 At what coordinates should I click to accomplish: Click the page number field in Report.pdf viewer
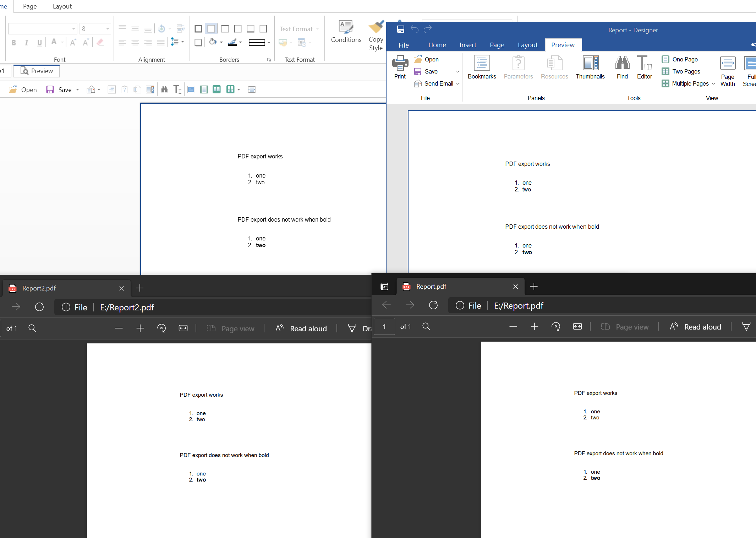(384, 326)
